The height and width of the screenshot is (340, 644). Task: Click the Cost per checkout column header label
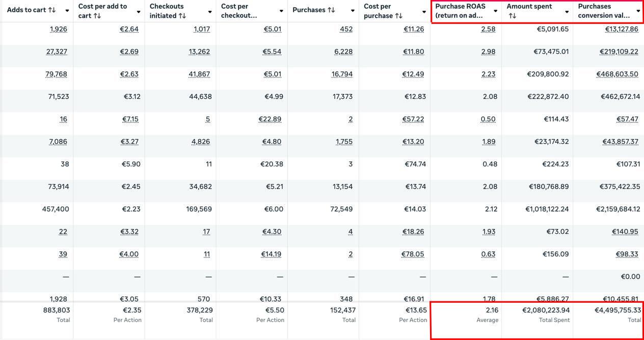pyautogui.click(x=239, y=11)
